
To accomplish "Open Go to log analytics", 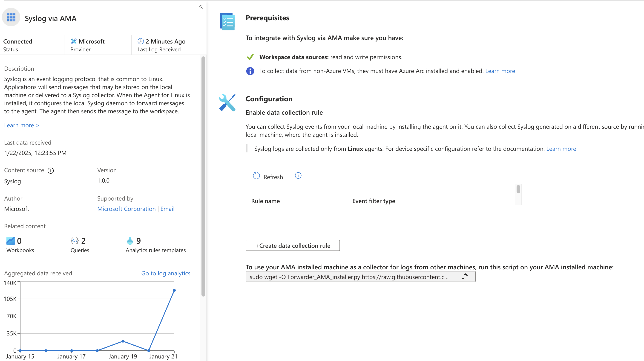I will (x=166, y=274).
